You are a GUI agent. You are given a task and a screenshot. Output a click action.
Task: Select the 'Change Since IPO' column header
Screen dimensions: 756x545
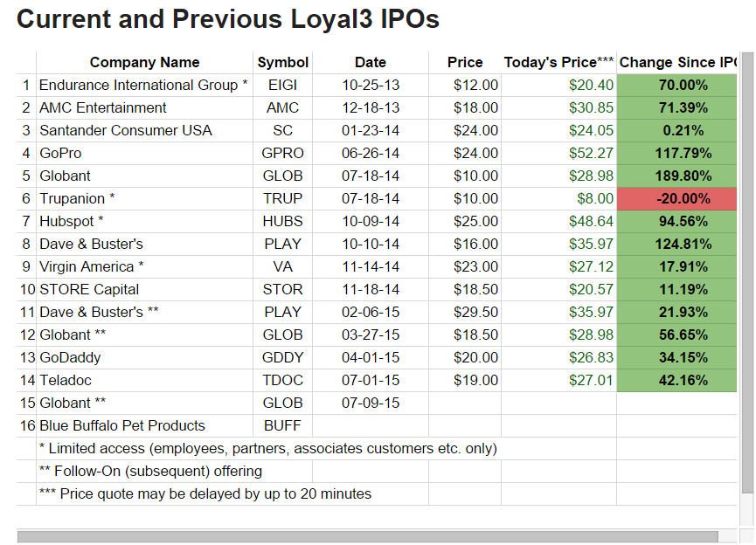pyautogui.click(x=677, y=63)
